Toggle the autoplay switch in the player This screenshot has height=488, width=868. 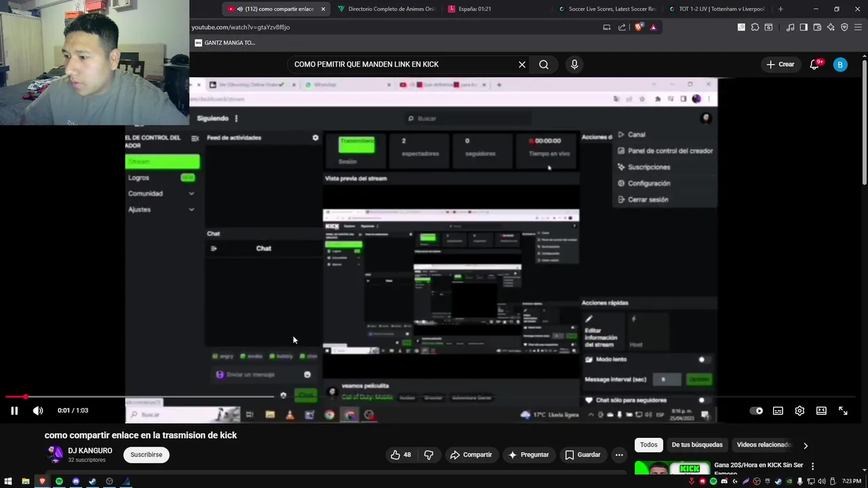(756, 411)
